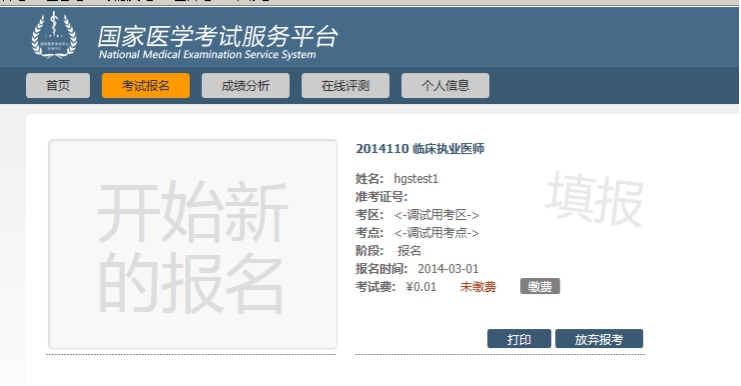741x386 pixels.
Task: Click the 未缴费 unpaid status
Action: 478,287
